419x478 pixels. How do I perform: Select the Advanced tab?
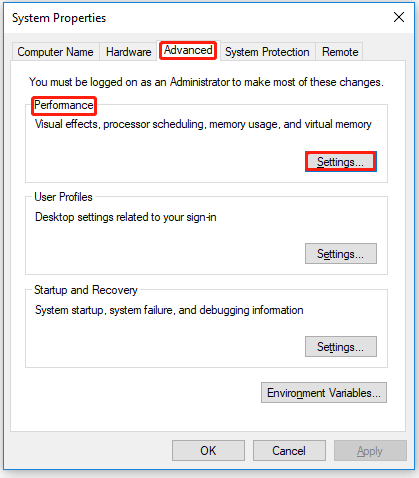tap(188, 50)
